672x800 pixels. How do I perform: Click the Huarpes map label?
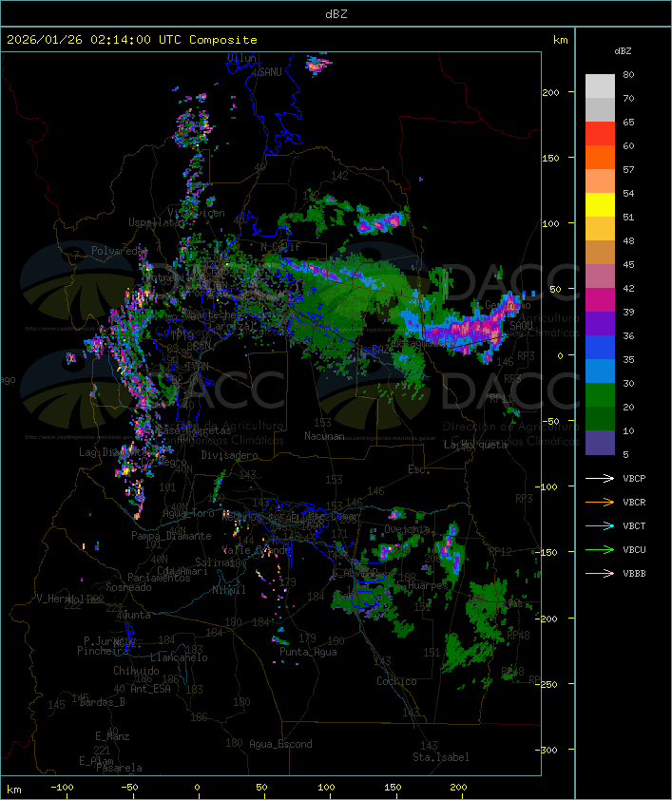(428, 586)
